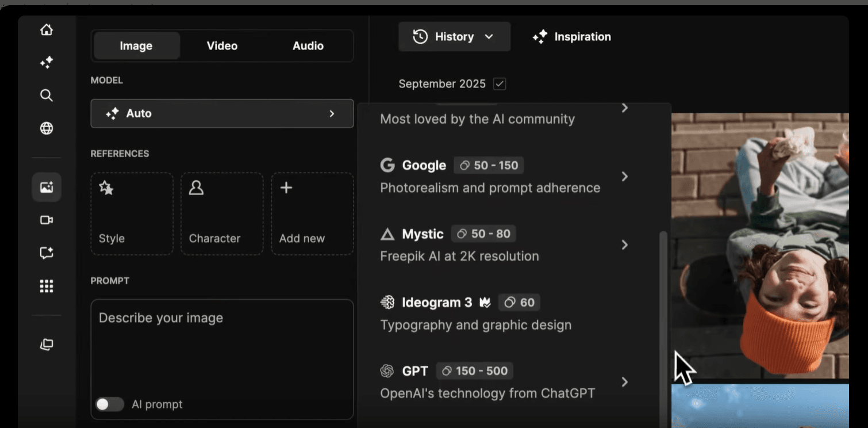Open the video camera sidebar icon
868x428 pixels.
(47, 220)
